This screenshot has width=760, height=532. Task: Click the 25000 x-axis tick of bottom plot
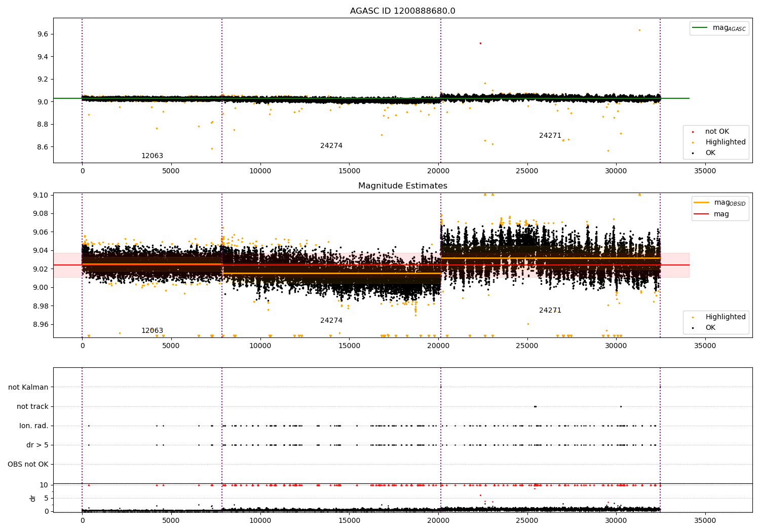point(527,520)
